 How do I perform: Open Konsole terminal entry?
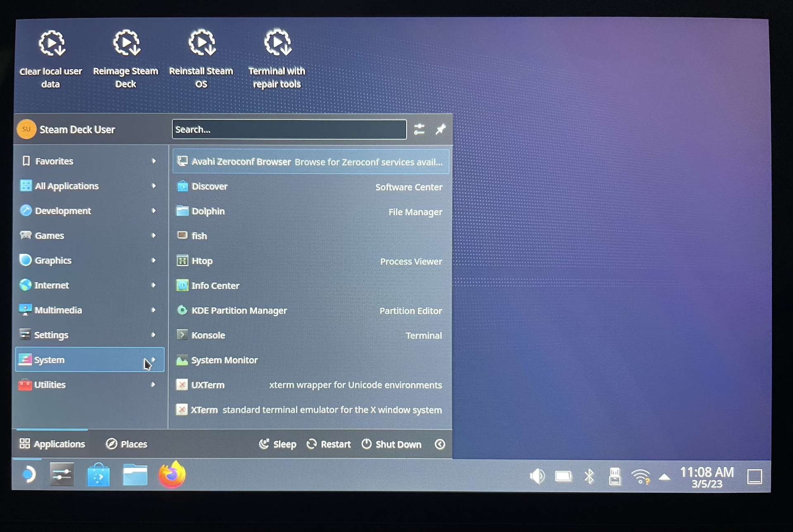208,335
